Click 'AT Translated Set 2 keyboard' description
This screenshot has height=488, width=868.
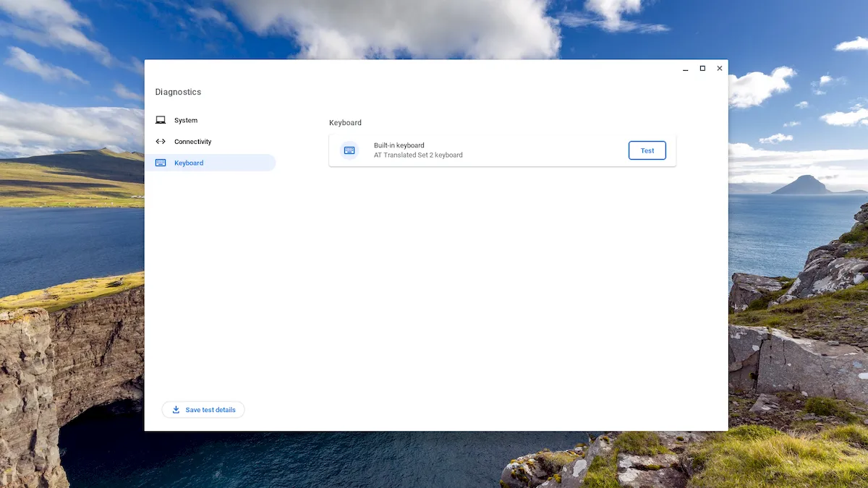pyautogui.click(x=418, y=155)
